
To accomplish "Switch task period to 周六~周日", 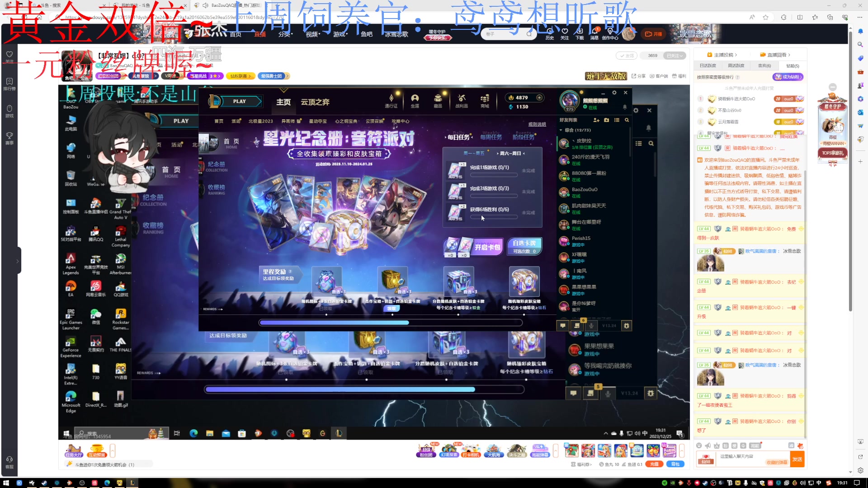I will coord(511,153).
